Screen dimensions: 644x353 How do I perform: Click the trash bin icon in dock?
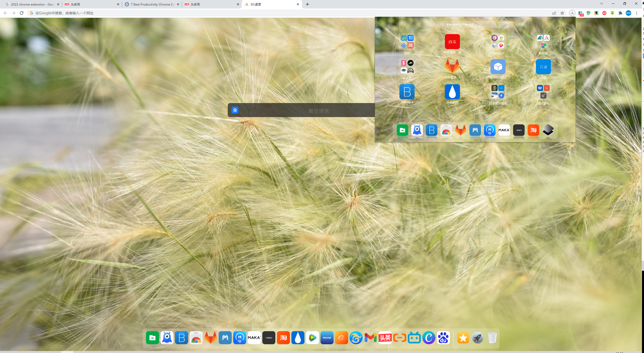492,338
